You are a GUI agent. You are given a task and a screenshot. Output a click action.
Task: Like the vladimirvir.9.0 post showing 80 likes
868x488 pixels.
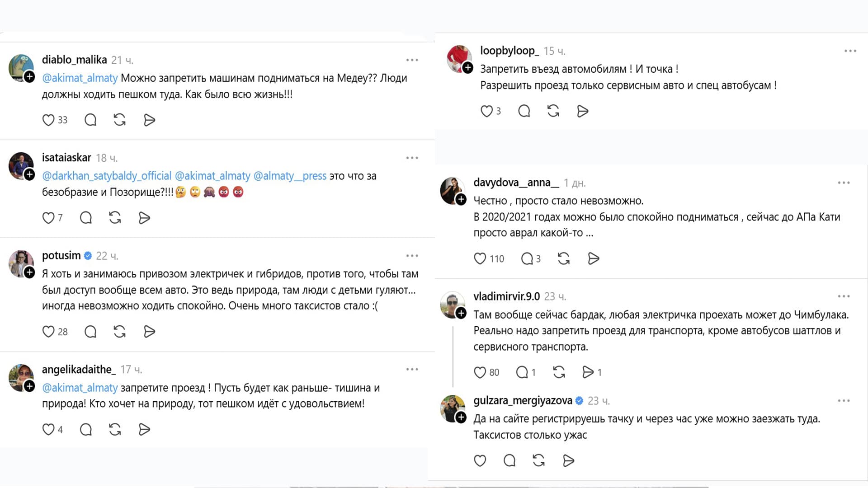point(480,372)
